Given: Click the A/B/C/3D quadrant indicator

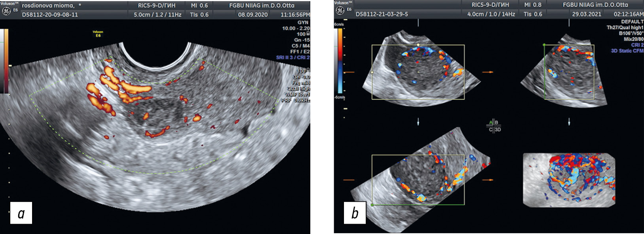Looking at the screenshot, I should tap(494, 126).
